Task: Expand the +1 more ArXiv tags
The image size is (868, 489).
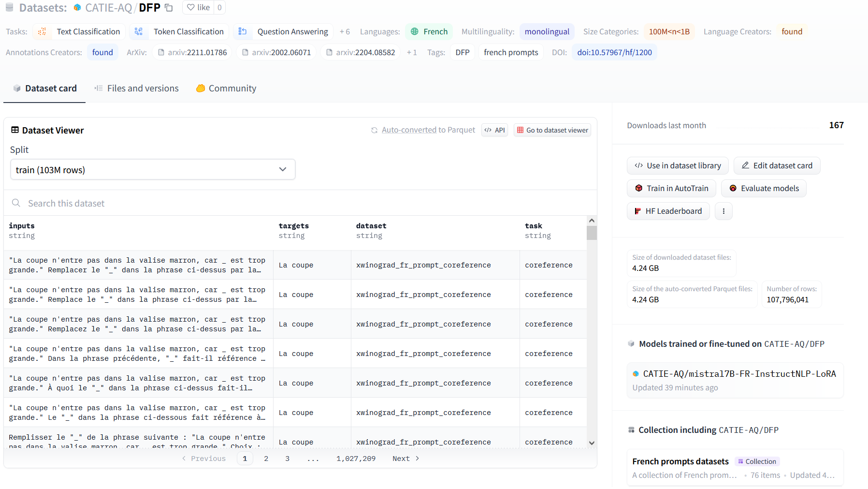Action: (x=412, y=52)
